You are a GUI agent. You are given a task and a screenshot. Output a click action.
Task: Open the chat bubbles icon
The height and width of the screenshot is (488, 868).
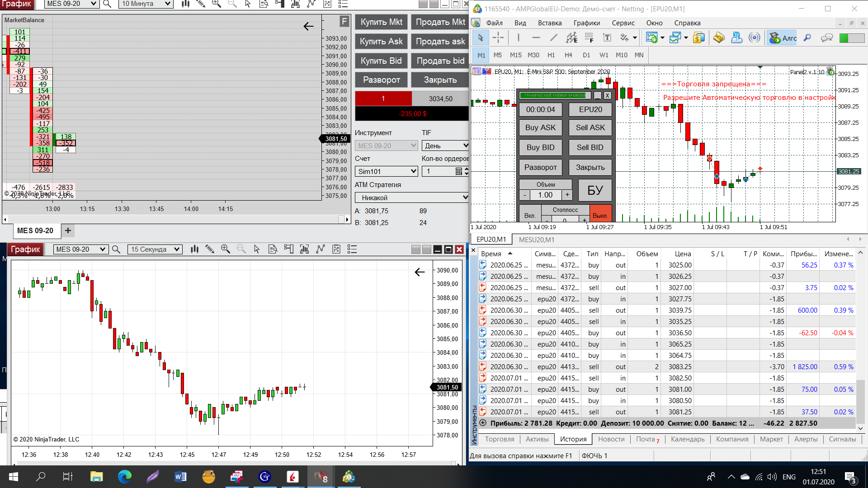pos(827,38)
